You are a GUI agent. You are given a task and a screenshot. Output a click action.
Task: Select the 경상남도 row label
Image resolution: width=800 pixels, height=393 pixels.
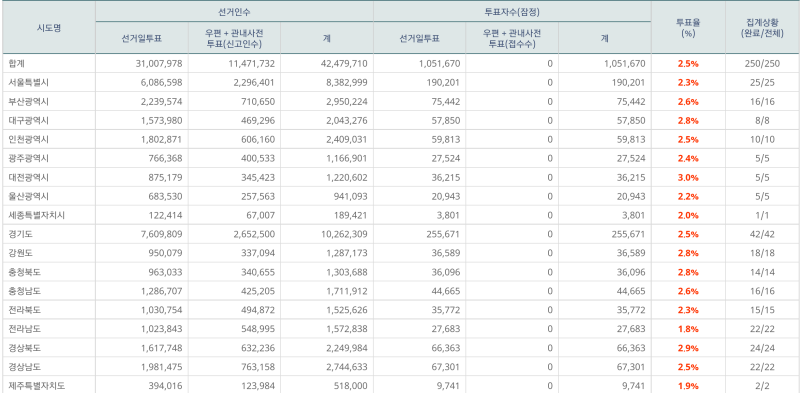pyautogui.click(x=24, y=367)
